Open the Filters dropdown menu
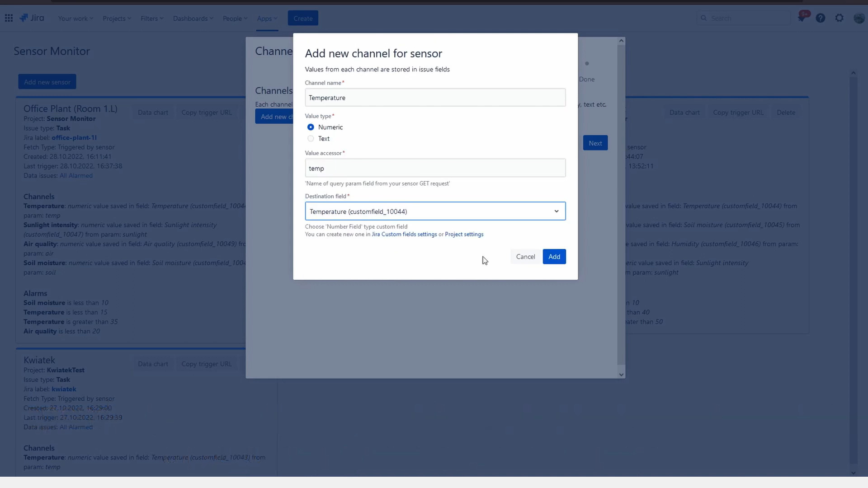 point(151,19)
